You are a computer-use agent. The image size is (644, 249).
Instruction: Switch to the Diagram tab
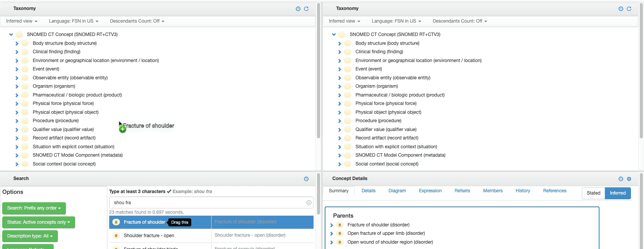tap(397, 191)
